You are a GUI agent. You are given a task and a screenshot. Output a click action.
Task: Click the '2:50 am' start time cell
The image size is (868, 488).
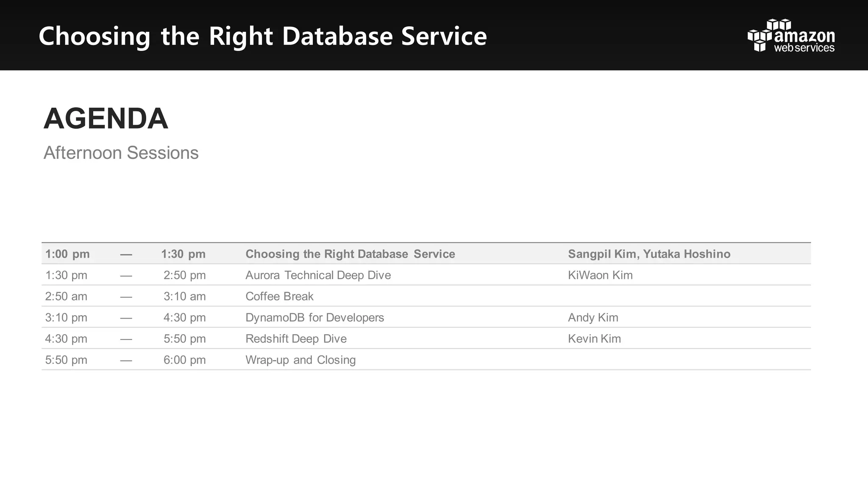[x=66, y=297]
